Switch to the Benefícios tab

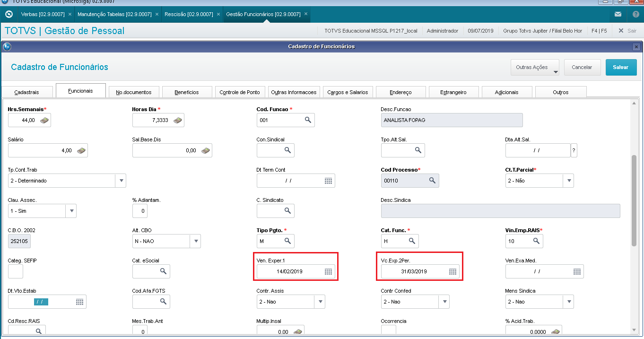[x=187, y=92]
